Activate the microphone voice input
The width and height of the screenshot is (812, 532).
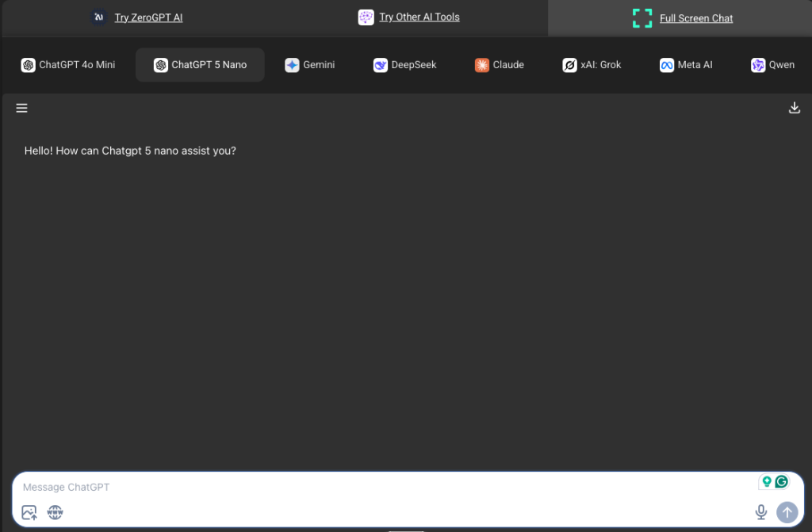(760, 512)
